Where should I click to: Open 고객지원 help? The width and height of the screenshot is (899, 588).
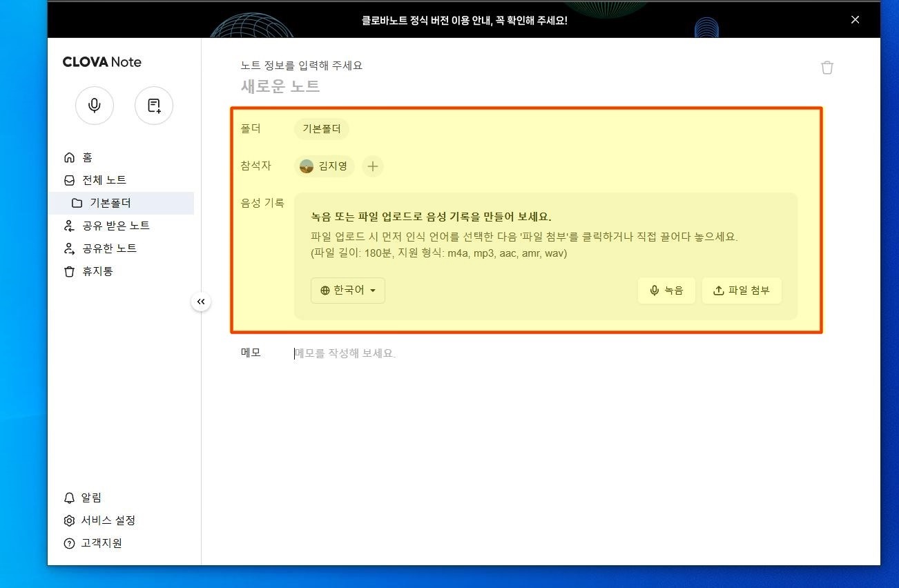pos(93,543)
